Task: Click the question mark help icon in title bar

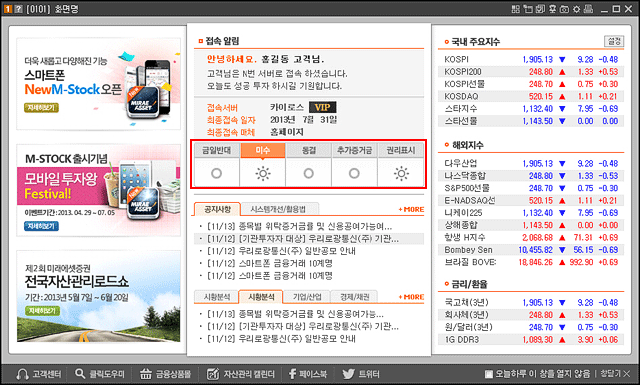Action: coord(18,9)
